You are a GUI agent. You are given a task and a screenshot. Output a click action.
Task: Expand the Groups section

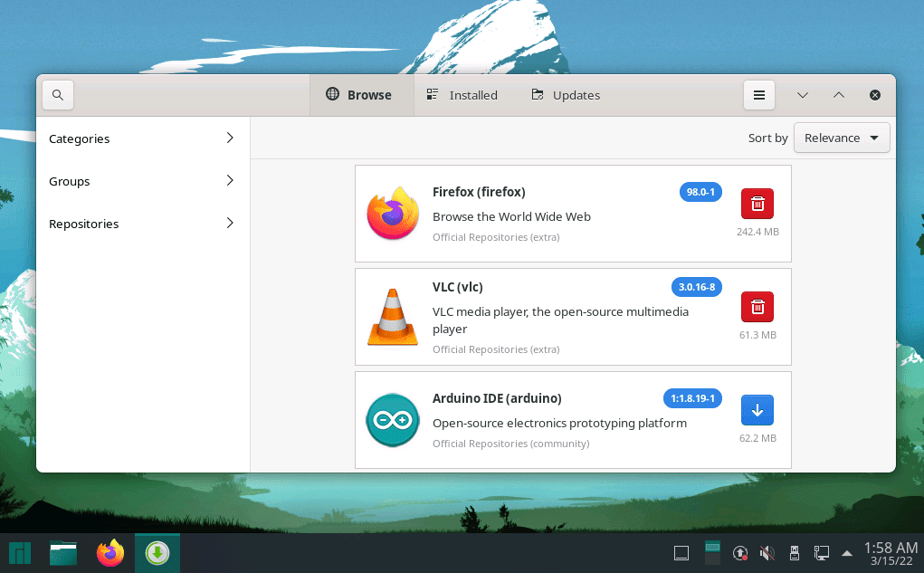(x=143, y=181)
